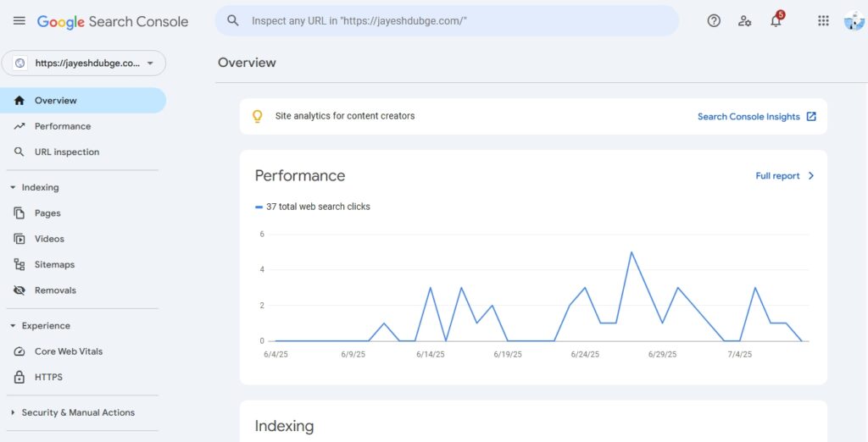Click the search magnifier icon in URL bar
868x442 pixels.
point(233,21)
